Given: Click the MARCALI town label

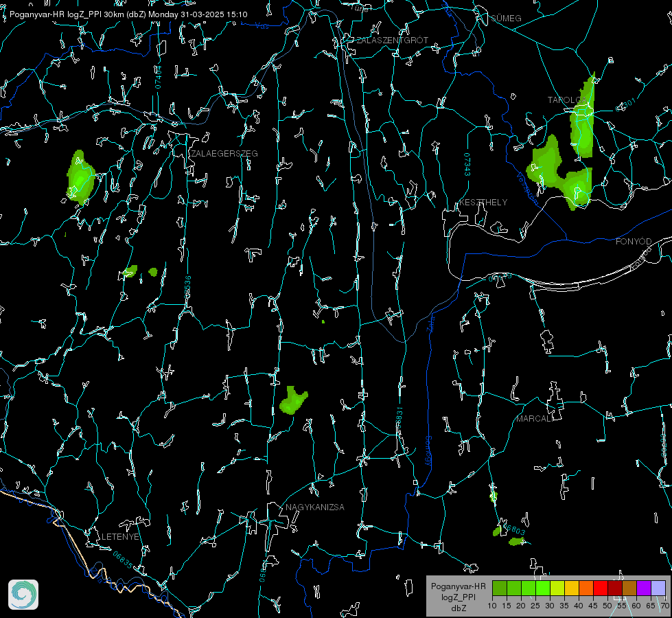Looking at the screenshot, I should click(x=535, y=419).
